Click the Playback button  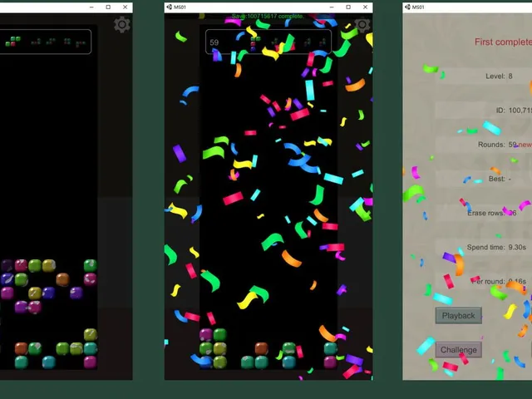(x=458, y=316)
